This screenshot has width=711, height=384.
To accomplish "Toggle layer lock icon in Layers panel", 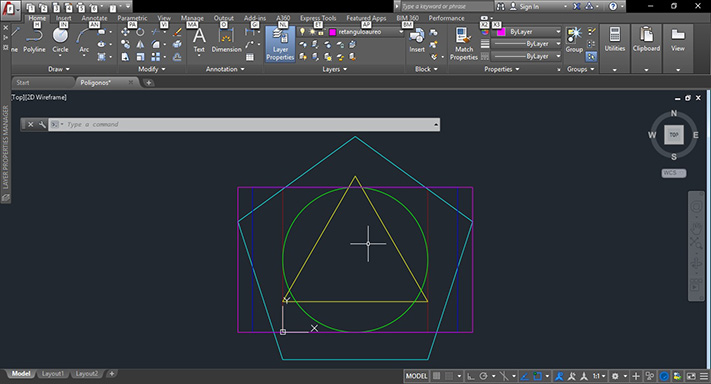I will 321,32.
